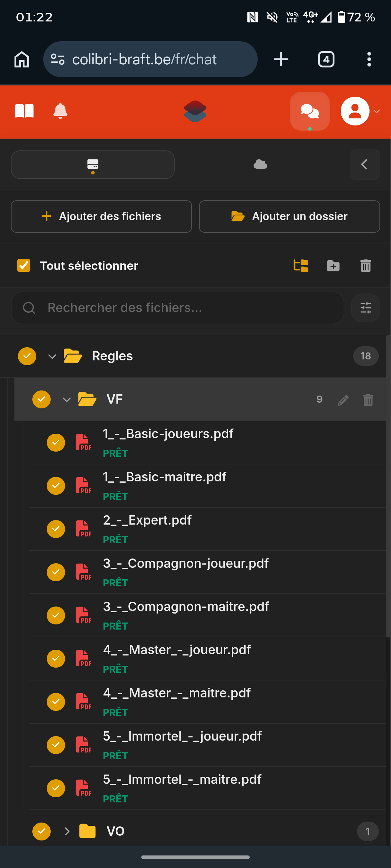Switch to the cloud storage tab

point(260,165)
